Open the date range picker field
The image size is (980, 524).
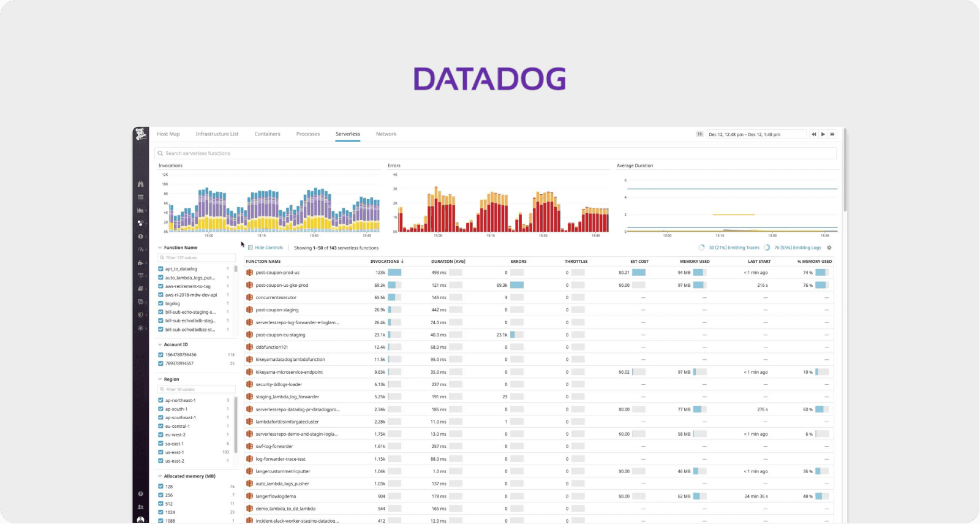pos(756,134)
